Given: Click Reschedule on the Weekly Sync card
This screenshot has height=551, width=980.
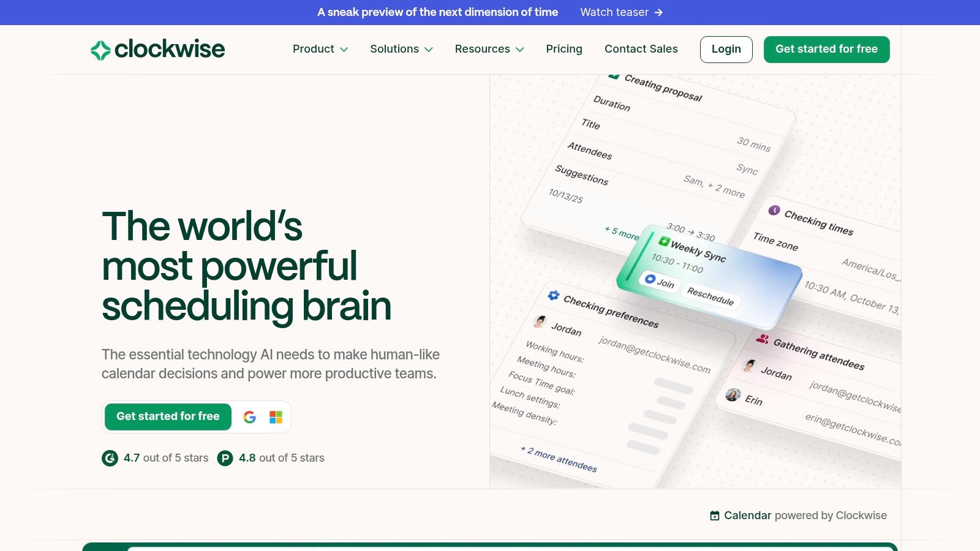Looking at the screenshot, I should point(710,296).
